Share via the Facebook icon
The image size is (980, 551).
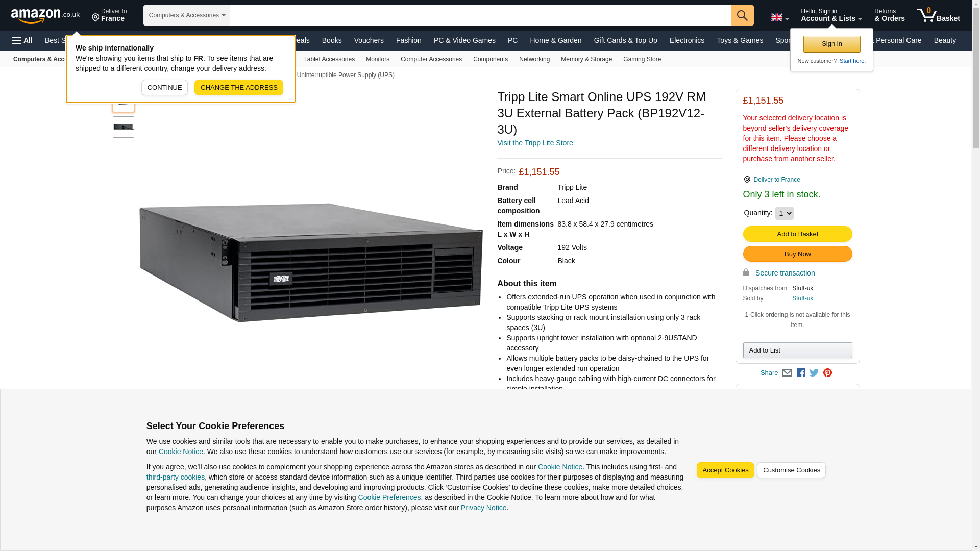[x=801, y=373]
